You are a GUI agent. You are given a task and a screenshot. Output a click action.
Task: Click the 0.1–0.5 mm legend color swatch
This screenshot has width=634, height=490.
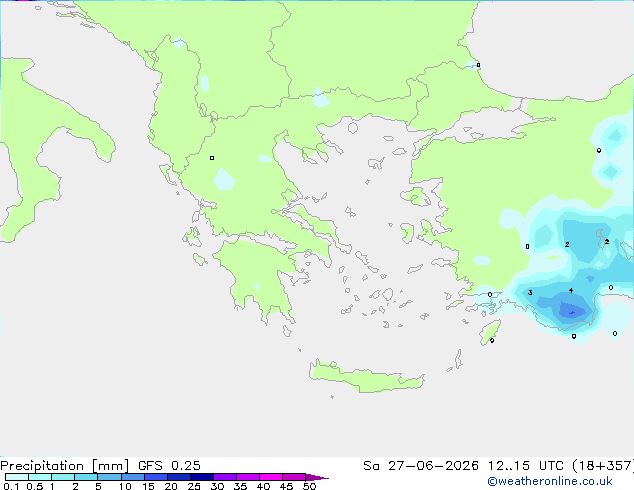[x=17, y=477]
